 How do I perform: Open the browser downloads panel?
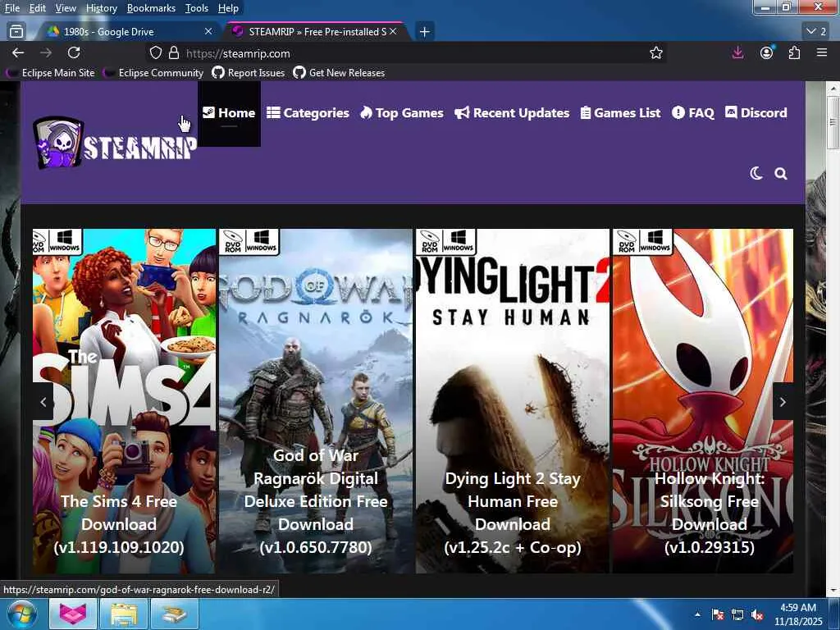[737, 52]
